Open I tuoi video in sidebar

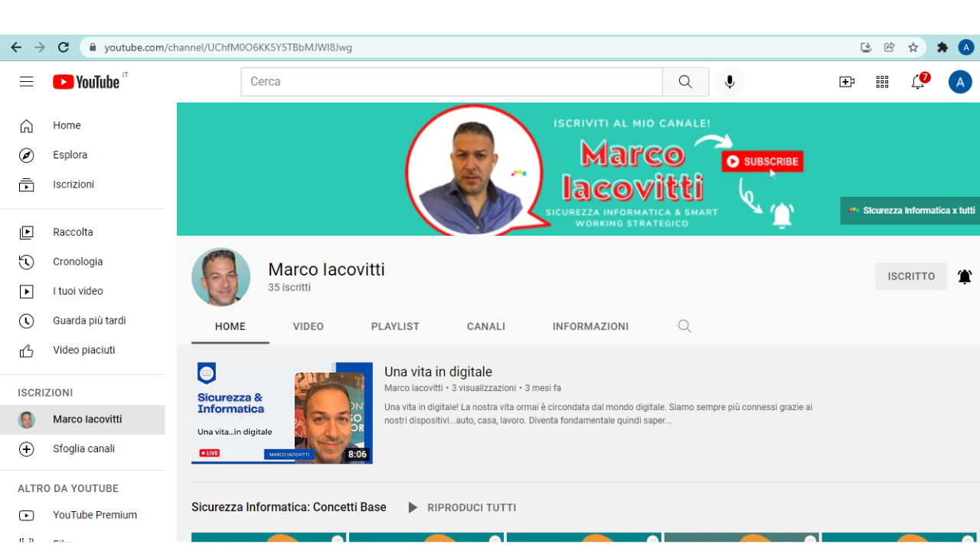tap(83, 291)
